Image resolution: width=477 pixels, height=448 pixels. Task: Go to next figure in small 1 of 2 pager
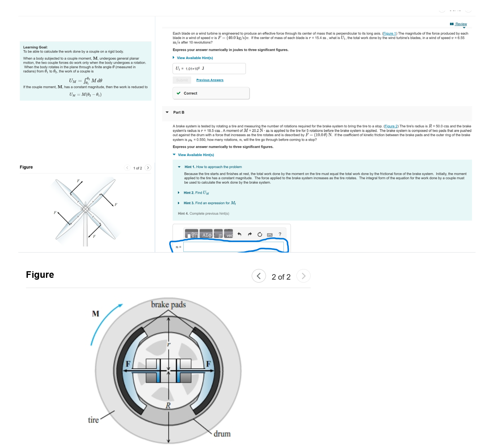pyautogui.click(x=148, y=168)
